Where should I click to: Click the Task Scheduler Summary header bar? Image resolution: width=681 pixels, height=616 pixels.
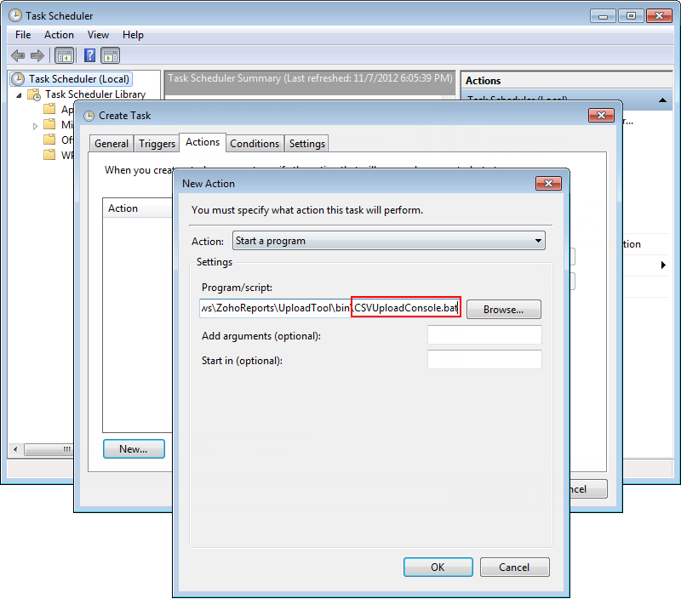[x=310, y=83]
